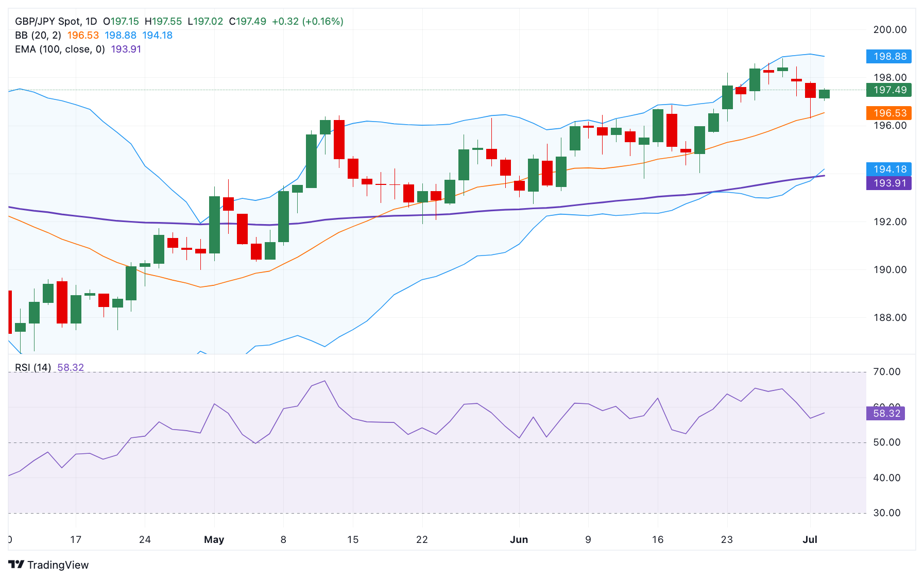
Task: Click the green 197.49 current price tag
Action: pyautogui.click(x=889, y=90)
